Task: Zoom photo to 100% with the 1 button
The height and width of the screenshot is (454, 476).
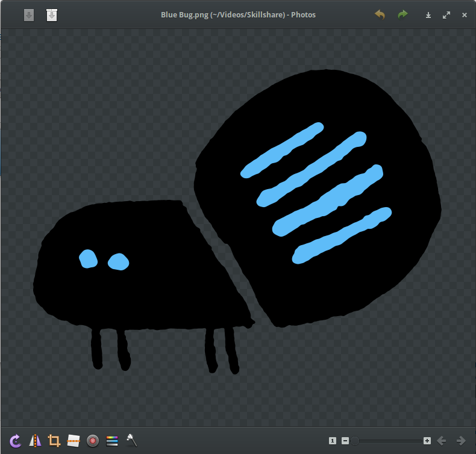Action: click(x=333, y=441)
